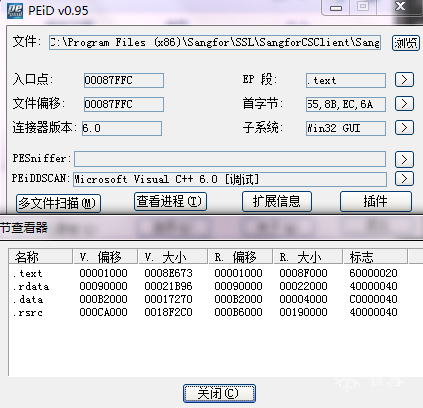This screenshot has height=408, width=423.
Task: Click flags value C0000040
Action: 373,299
